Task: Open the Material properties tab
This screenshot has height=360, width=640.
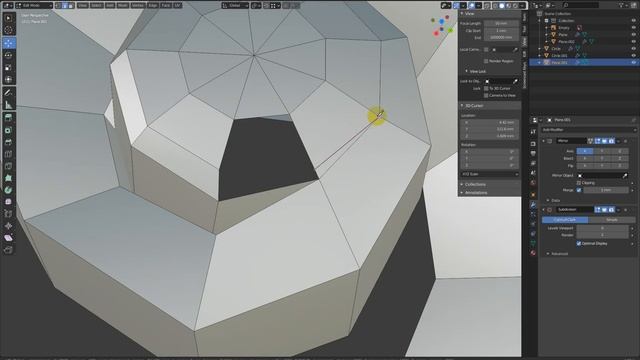Action: click(x=533, y=253)
